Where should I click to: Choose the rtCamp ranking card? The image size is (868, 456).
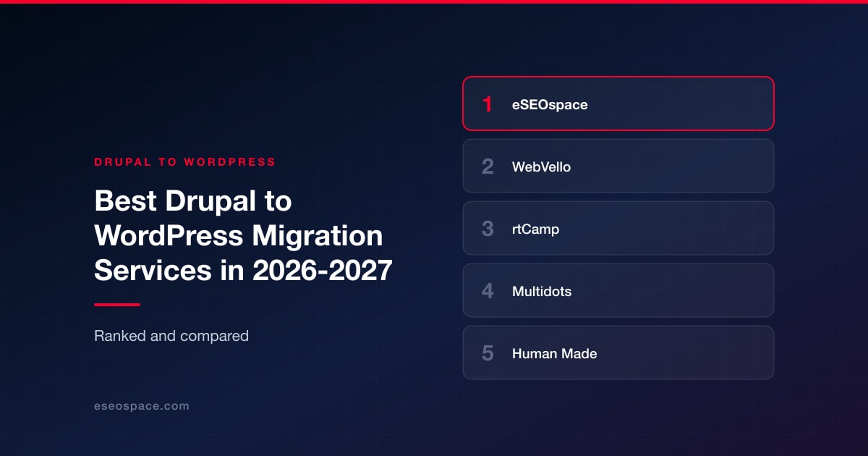coord(618,228)
